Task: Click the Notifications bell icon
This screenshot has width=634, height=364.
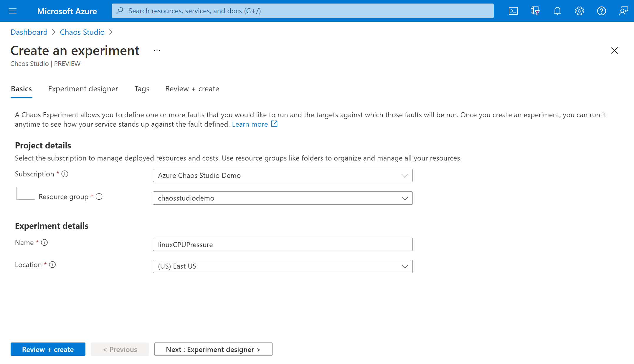Action: 557,10
